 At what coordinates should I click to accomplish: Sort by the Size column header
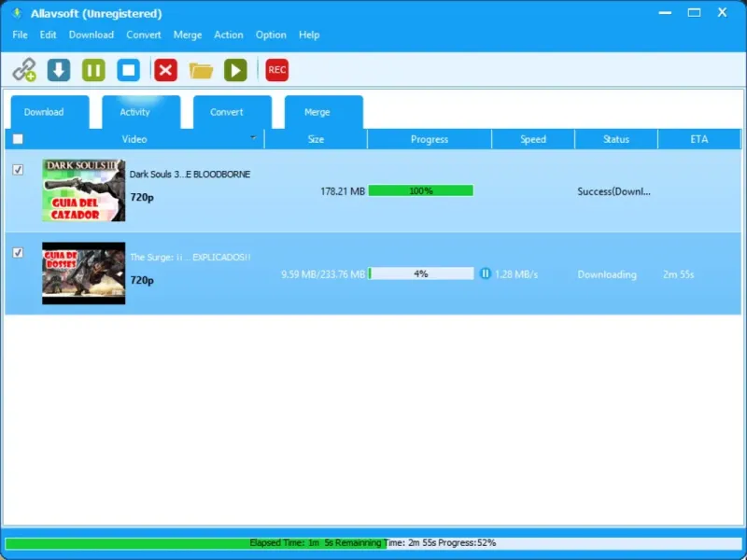pyautogui.click(x=316, y=139)
